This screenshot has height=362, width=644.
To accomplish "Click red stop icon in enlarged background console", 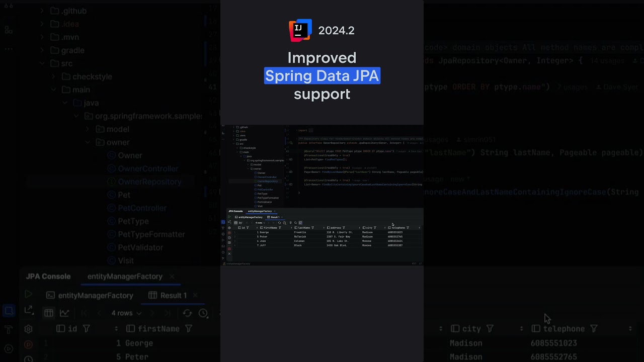I will [28, 344].
